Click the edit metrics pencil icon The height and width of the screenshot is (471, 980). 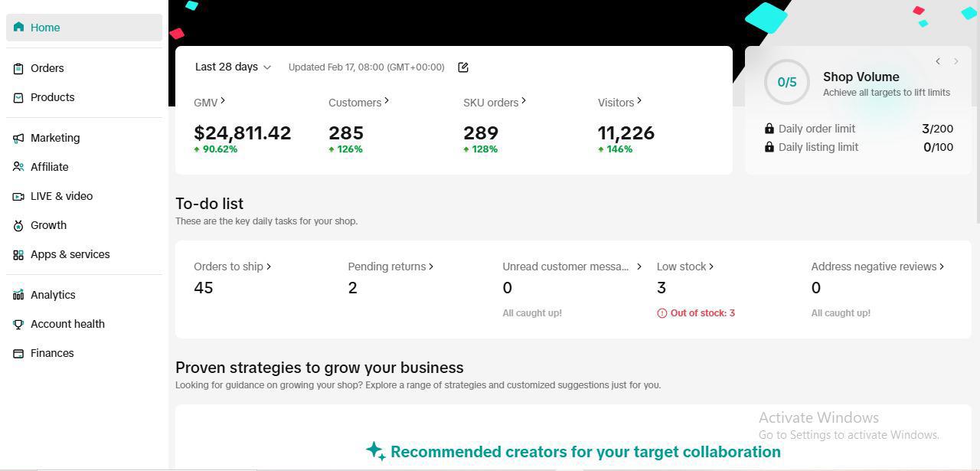coord(463,67)
